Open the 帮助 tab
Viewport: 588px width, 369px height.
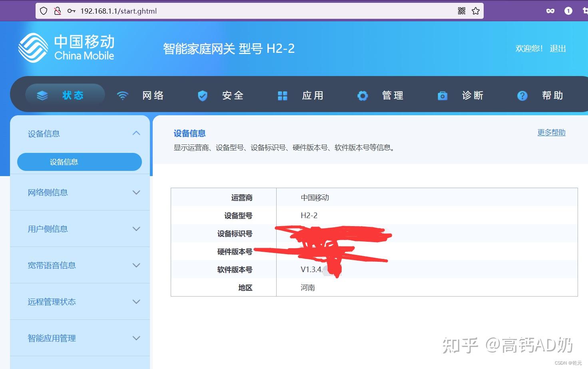pyautogui.click(x=553, y=95)
